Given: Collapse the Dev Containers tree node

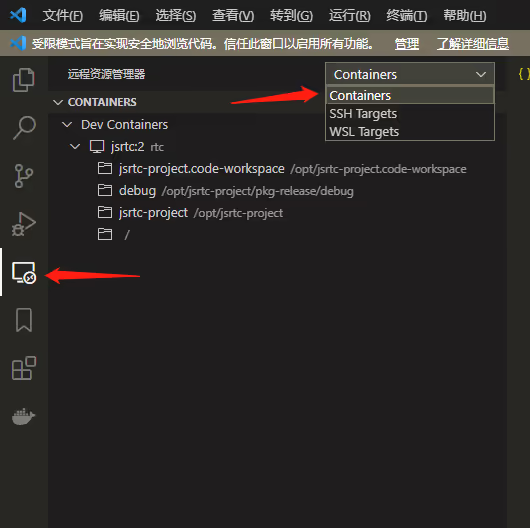Looking at the screenshot, I should [115, 125].
